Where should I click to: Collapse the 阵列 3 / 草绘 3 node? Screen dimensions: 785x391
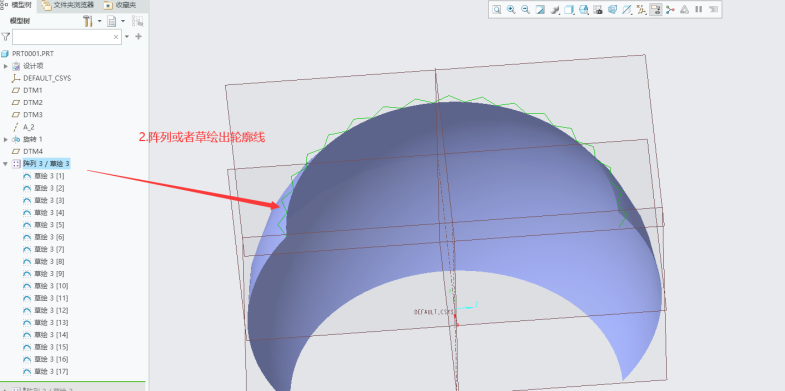click(x=6, y=164)
